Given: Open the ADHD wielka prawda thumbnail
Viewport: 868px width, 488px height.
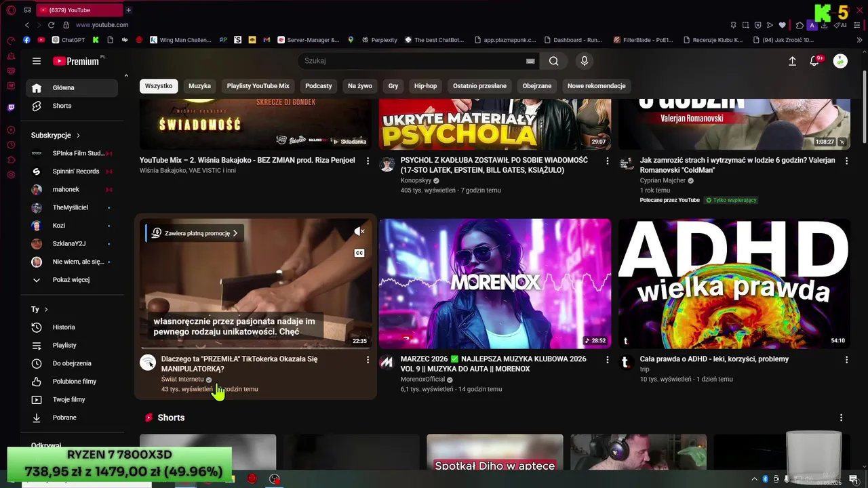Looking at the screenshot, I should tap(734, 283).
